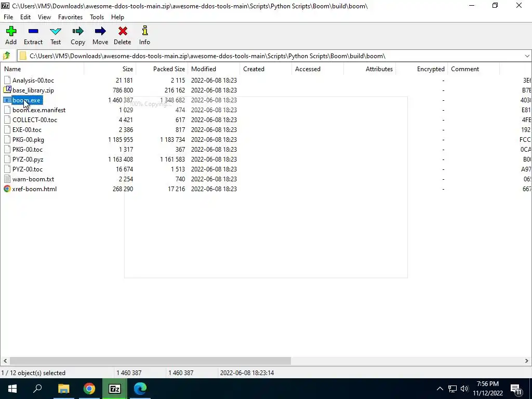The image size is (532, 399).
Task: Open the Help menu
Action: [x=117, y=17]
